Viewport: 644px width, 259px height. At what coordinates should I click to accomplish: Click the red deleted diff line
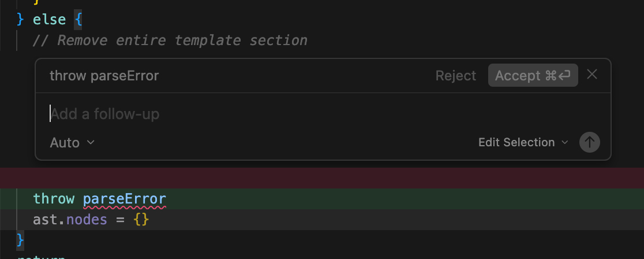point(322,177)
